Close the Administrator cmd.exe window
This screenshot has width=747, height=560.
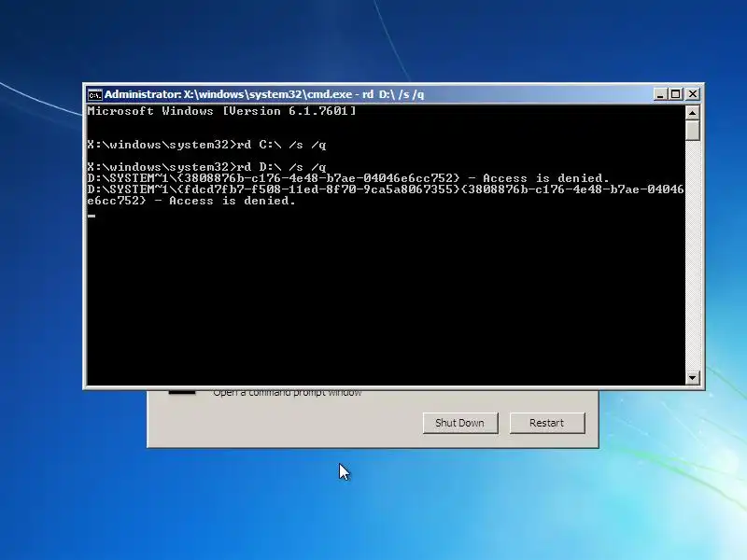click(692, 94)
